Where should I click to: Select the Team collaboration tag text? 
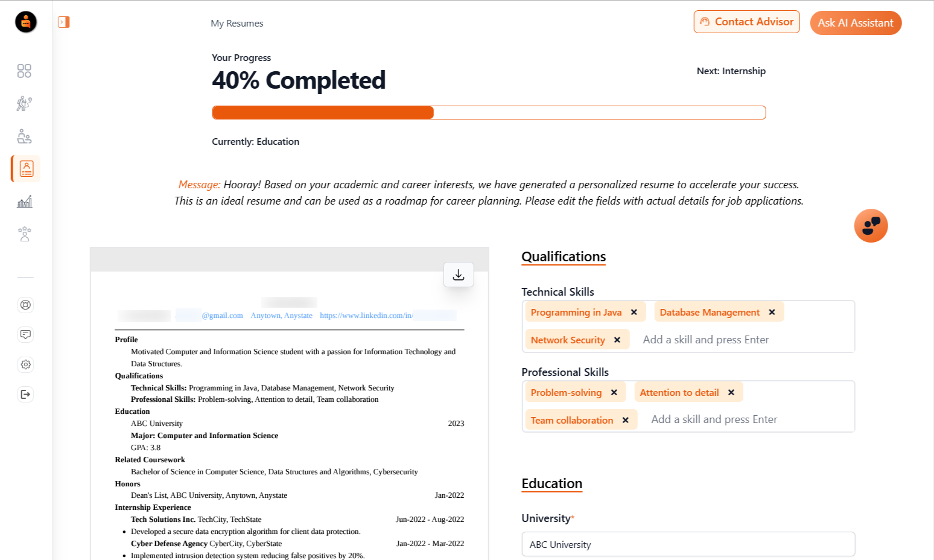pos(572,420)
